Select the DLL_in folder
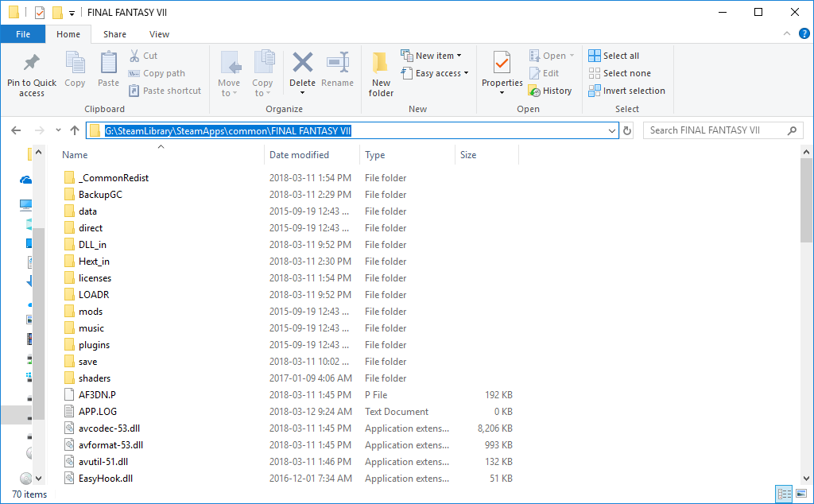Image resolution: width=814 pixels, height=504 pixels. [x=92, y=245]
